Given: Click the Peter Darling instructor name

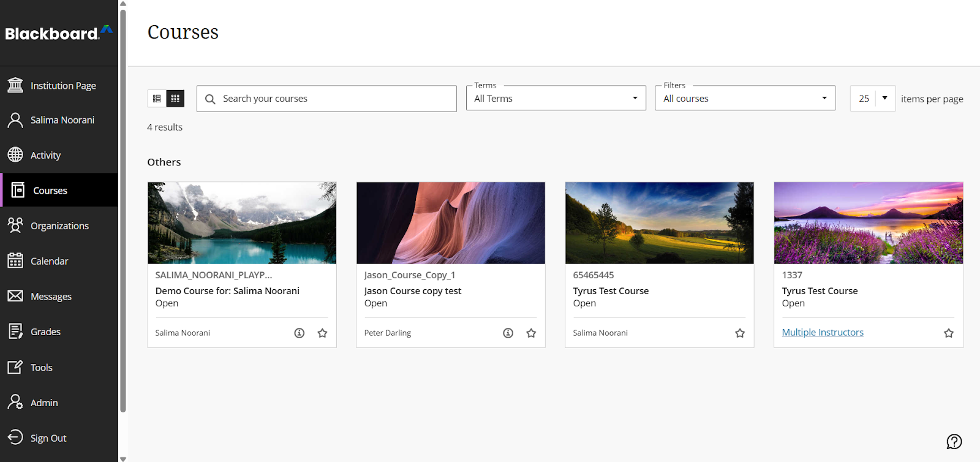Looking at the screenshot, I should pyautogui.click(x=388, y=333).
